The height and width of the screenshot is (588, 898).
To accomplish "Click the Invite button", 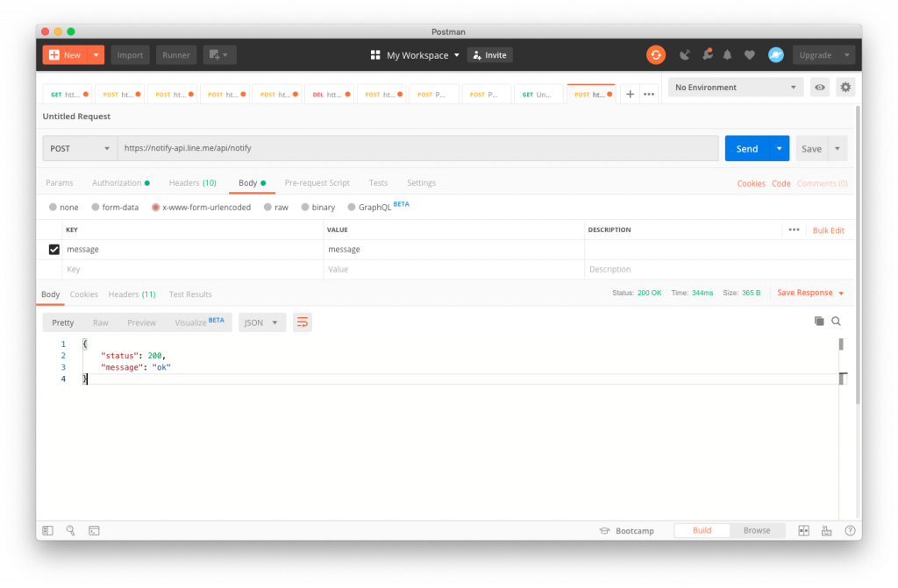I will [x=490, y=55].
